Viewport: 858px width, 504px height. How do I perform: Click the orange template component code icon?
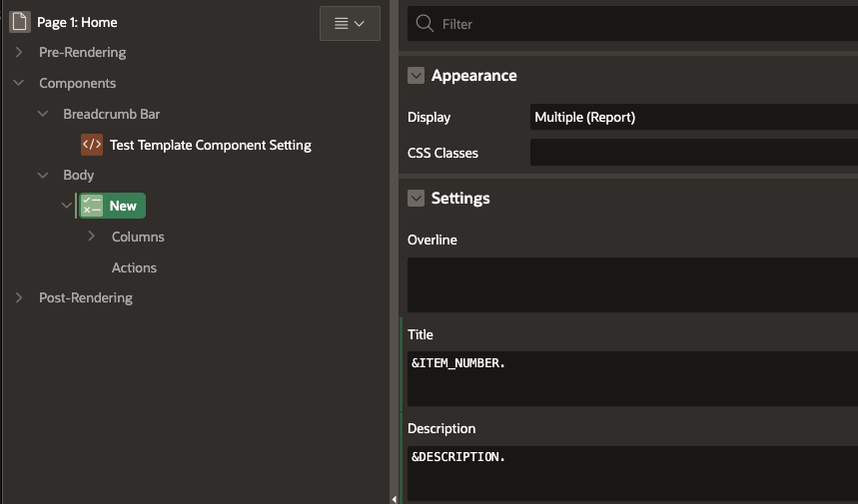coord(92,145)
